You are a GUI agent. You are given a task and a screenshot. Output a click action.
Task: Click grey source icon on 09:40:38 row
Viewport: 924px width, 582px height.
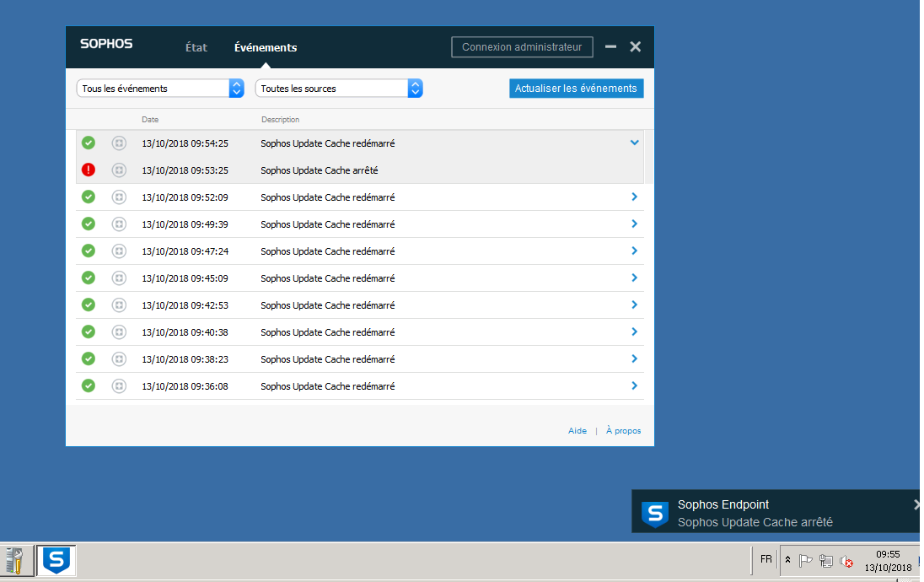(119, 332)
